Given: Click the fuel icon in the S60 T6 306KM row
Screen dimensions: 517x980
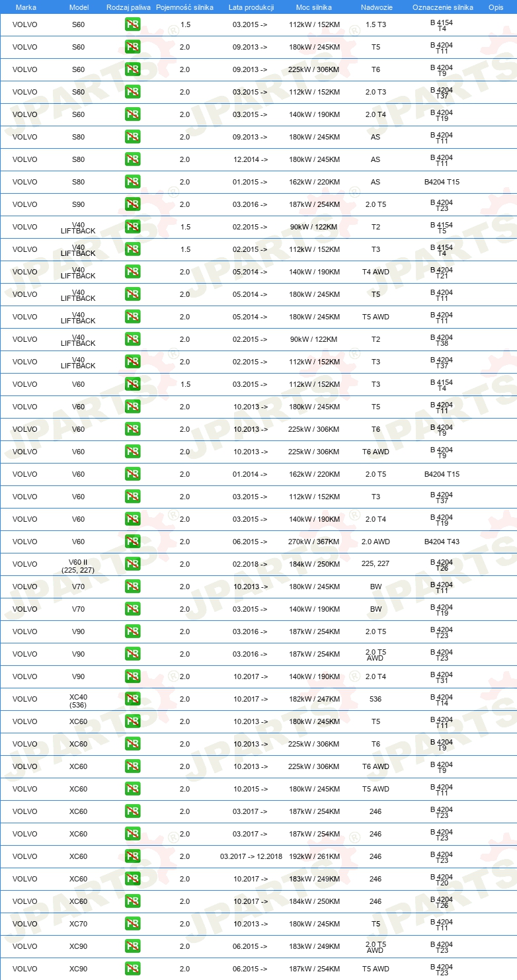Looking at the screenshot, I should coord(132,70).
